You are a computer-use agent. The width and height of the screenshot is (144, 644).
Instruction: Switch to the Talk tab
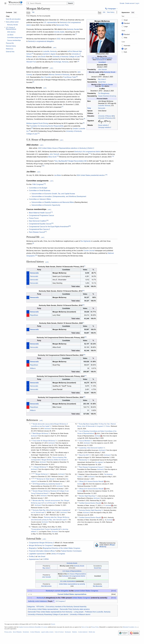(33, 12)
